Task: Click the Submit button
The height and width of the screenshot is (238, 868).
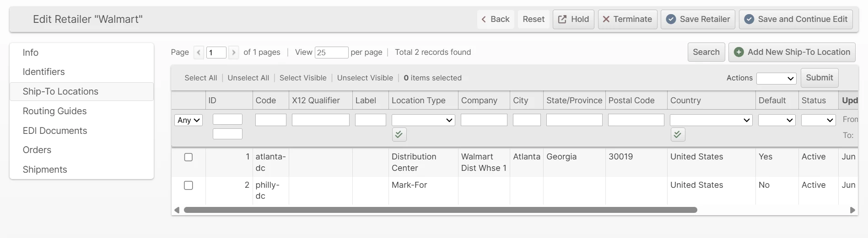Action: (x=819, y=78)
